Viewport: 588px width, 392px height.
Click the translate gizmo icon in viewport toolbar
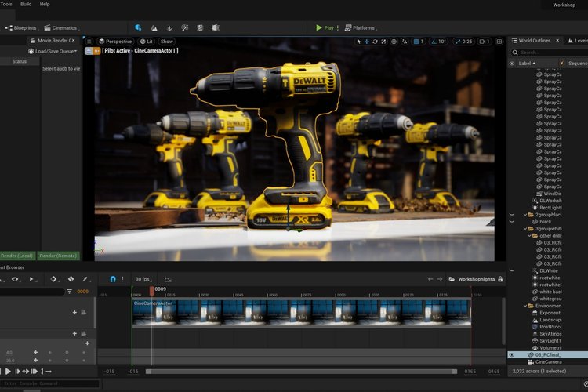pyautogui.click(x=367, y=42)
